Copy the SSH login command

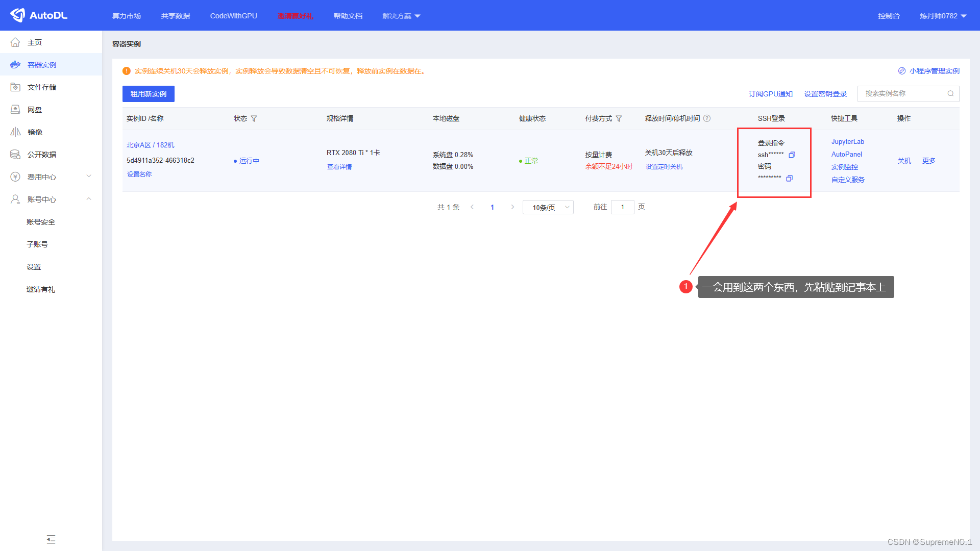pyautogui.click(x=792, y=155)
